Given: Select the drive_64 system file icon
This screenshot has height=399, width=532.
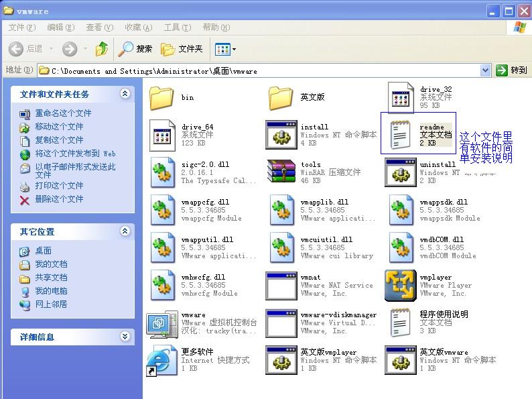Looking at the screenshot, I should click(161, 135).
